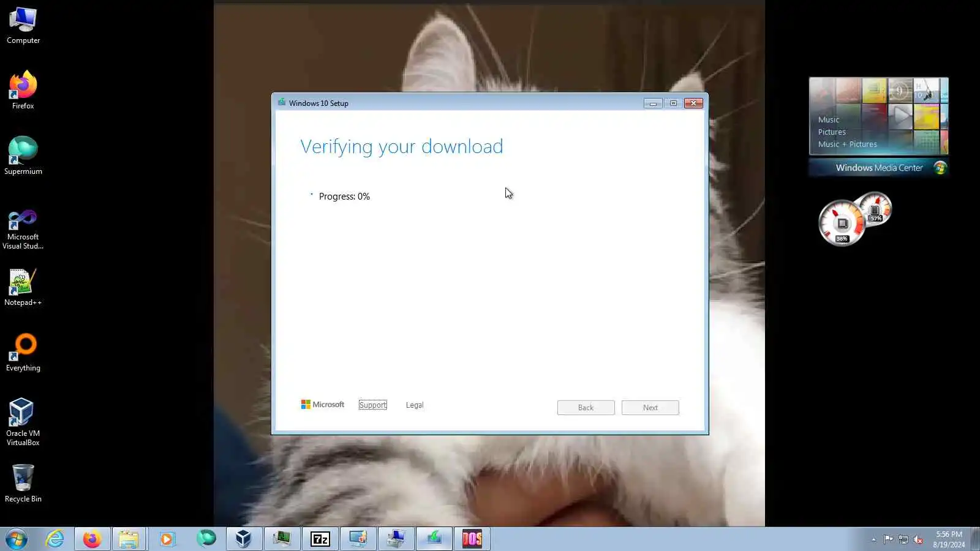Select the Oracle VM VirtualBox shortcut

23,422
